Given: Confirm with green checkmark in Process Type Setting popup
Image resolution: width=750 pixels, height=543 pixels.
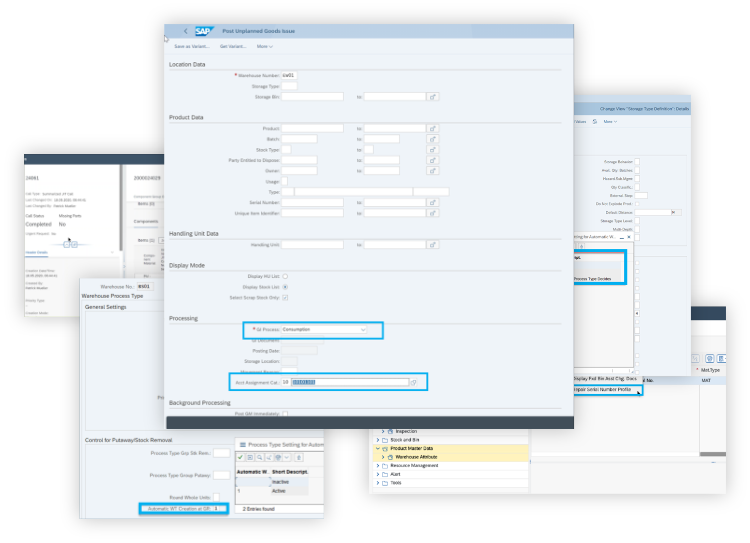Looking at the screenshot, I should point(241,457).
